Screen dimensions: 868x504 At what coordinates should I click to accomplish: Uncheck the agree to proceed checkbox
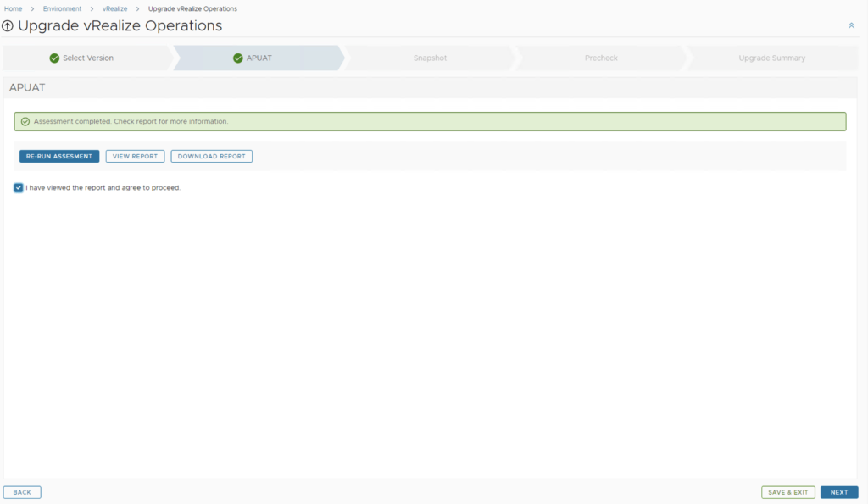[x=19, y=187]
